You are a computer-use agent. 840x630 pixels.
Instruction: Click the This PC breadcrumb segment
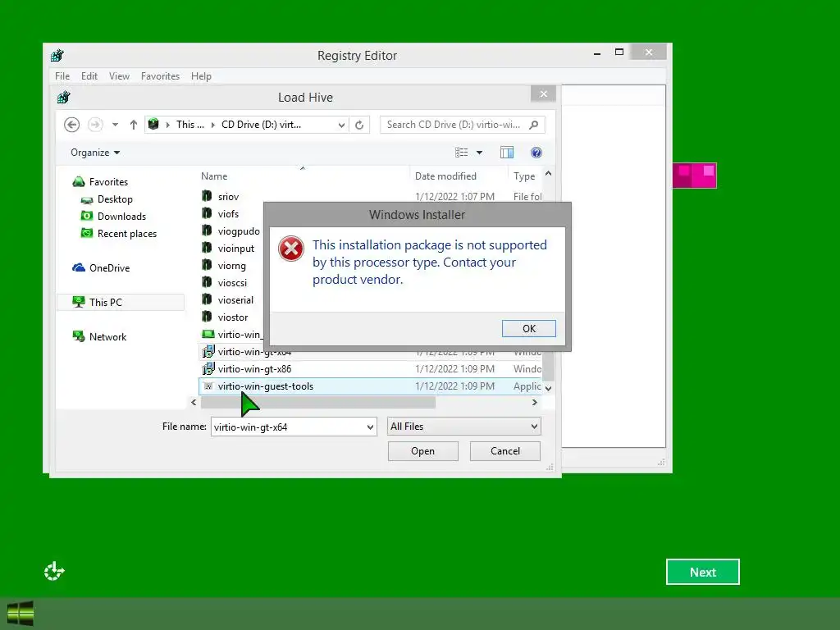click(x=189, y=125)
